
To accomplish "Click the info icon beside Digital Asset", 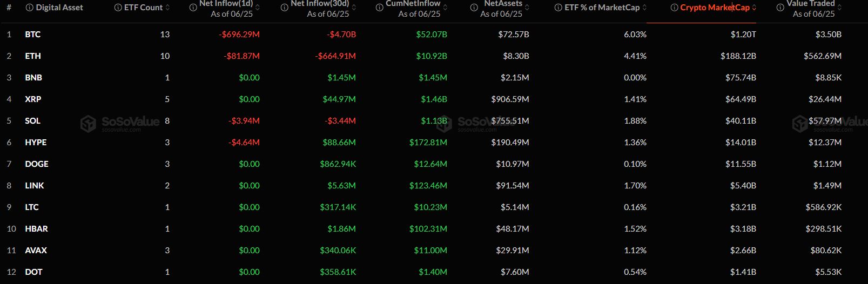I will [x=29, y=8].
